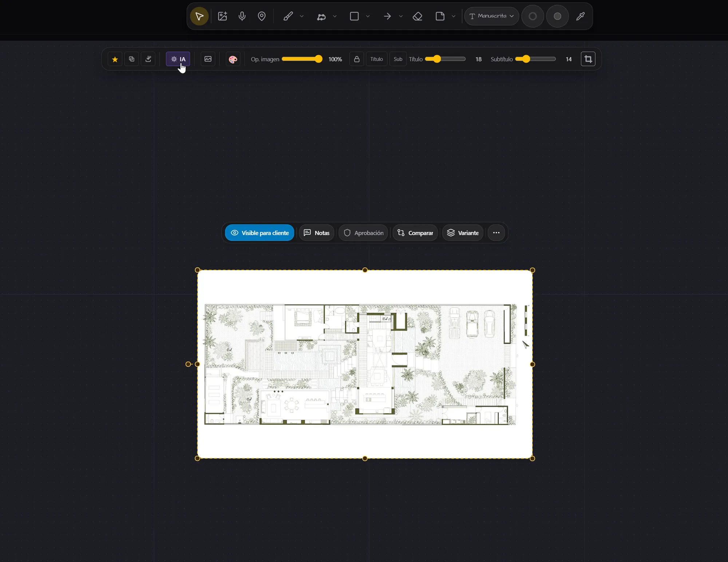This screenshot has width=728, height=562.
Task: Open rectangle shape options dropdown
Action: click(x=368, y=16)
